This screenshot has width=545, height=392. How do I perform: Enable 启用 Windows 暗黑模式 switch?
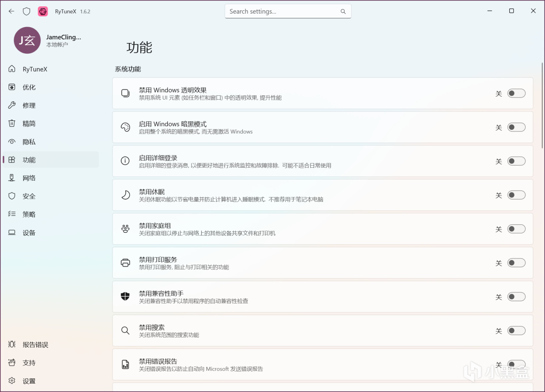tap(516, 127)
